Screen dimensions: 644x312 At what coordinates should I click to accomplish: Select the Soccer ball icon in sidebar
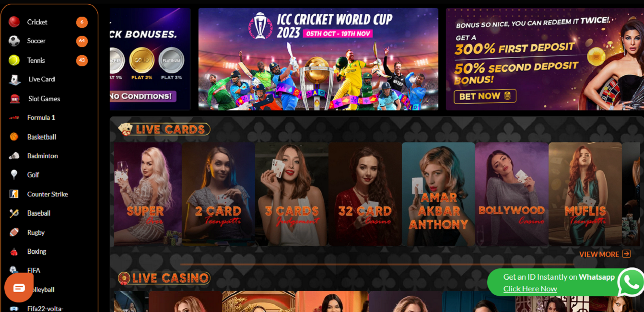pos(14,41)
